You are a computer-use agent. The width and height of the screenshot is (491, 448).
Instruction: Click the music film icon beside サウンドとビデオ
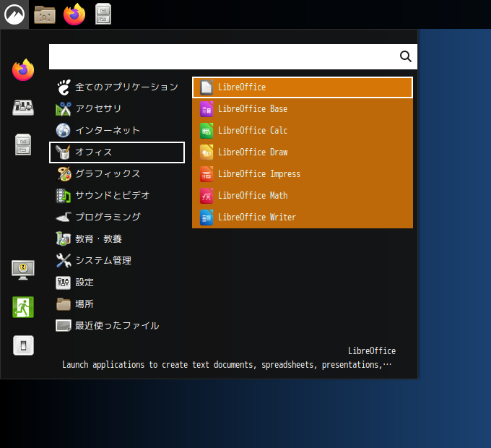[x=64, y=196]
